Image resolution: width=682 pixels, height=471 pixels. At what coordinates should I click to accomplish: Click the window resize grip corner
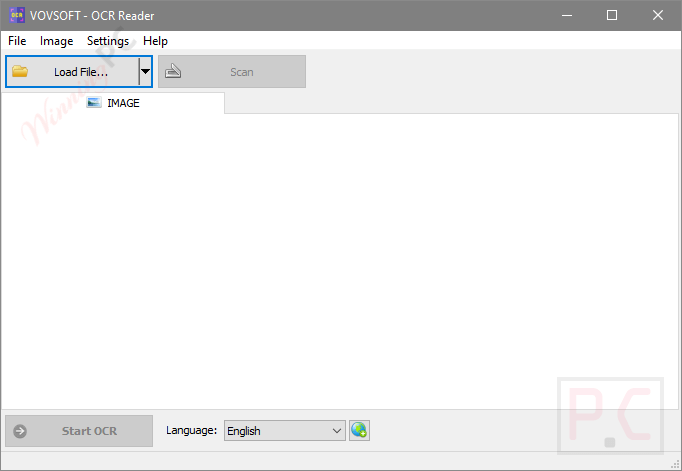click(675, 465)
